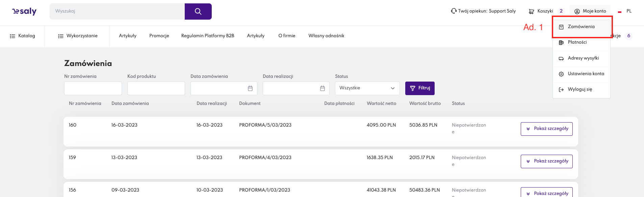Open the Moje konto dropdown
Image resolution: width=644 pixels, height=197 pixels.
(x=590, y=11)
